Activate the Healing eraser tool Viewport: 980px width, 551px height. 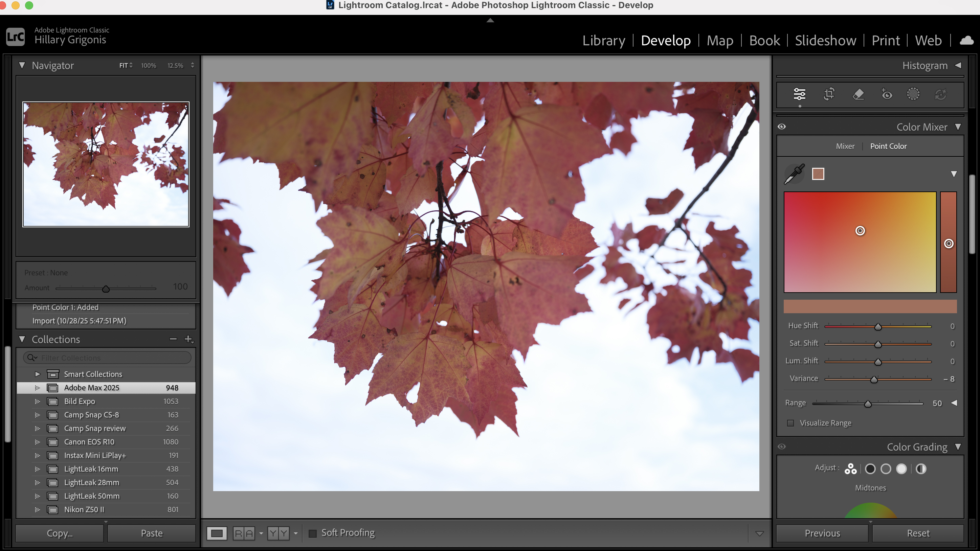(858, 94)
